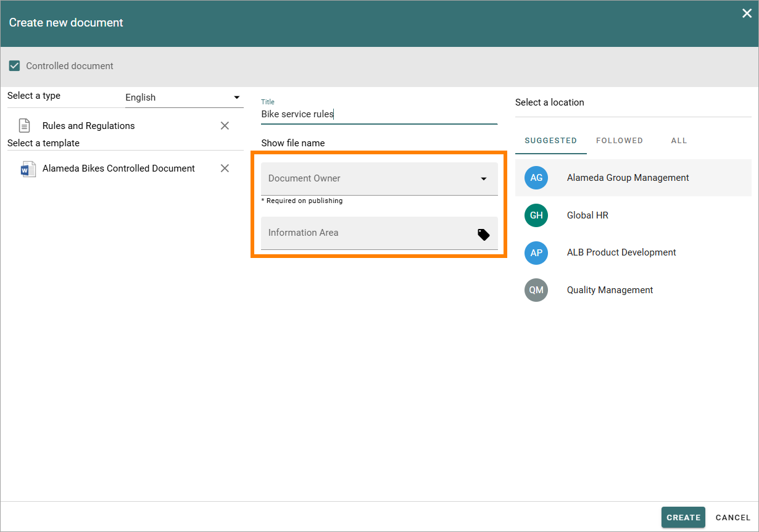Click the QM avatar icon
This screenshot has width=759, height=532.
536,290
